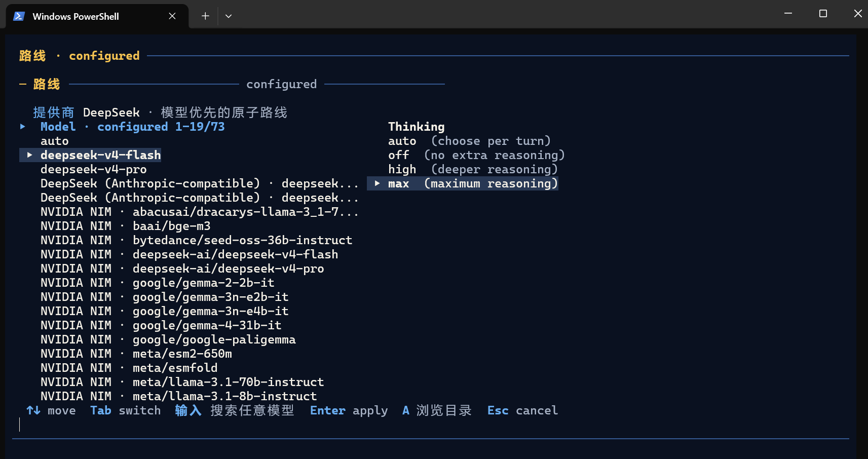
Task: Choose the auto row in the Model list
Action: click(54, 141)
